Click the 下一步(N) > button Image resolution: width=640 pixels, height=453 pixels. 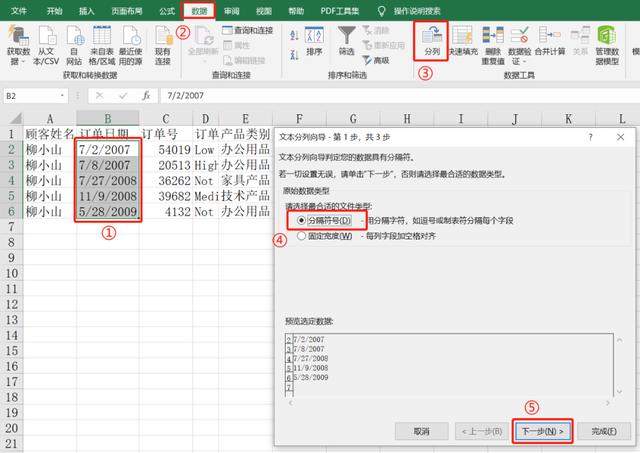(544, 431)
